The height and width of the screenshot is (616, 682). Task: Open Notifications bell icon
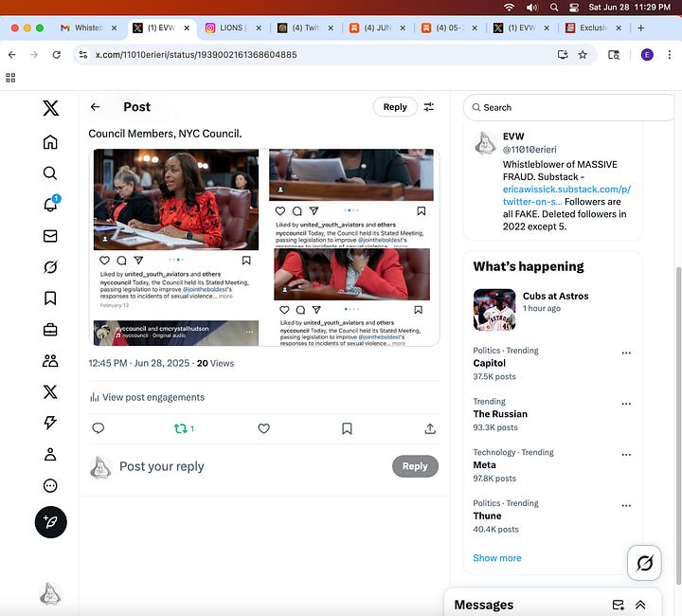pyautogui.click(x=50, y=204)
